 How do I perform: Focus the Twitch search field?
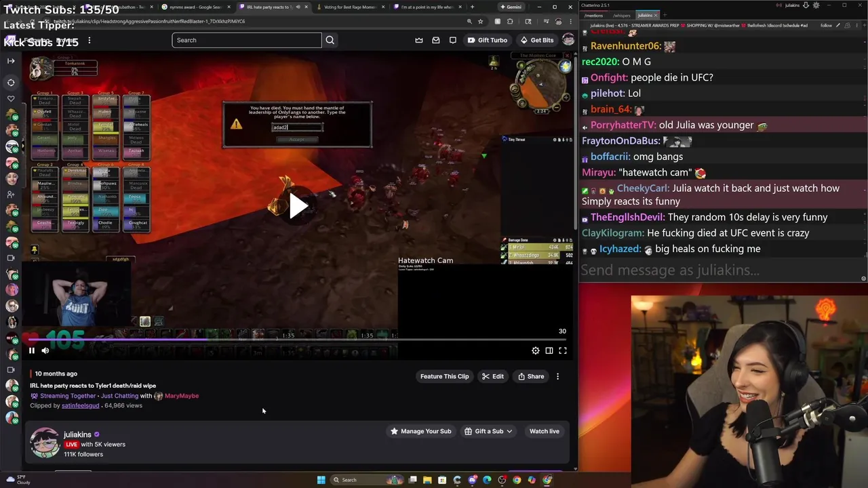(x=247, y=40)
